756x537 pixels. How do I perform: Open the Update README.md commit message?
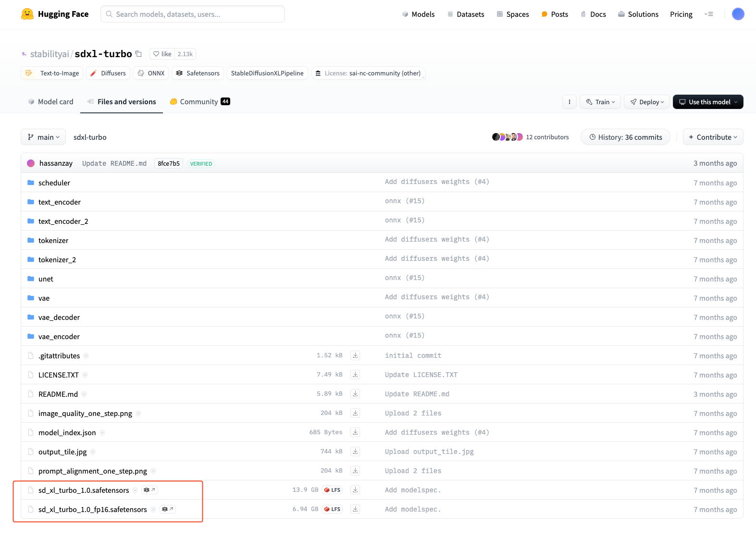click(114, 163)
